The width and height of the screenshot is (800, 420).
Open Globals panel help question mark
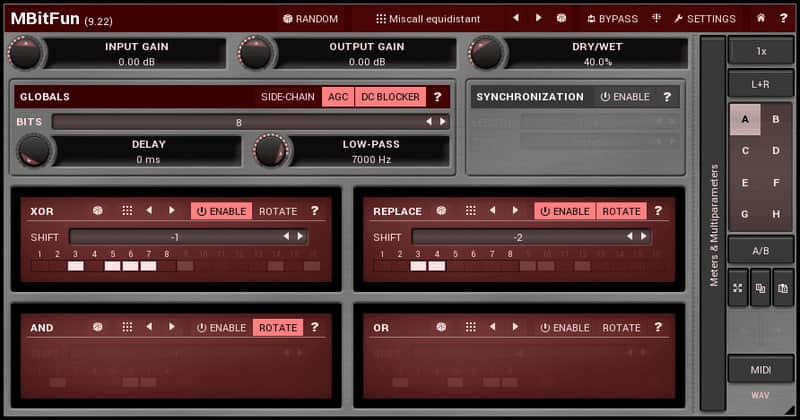pyautogui.click(x=437, y=97)
